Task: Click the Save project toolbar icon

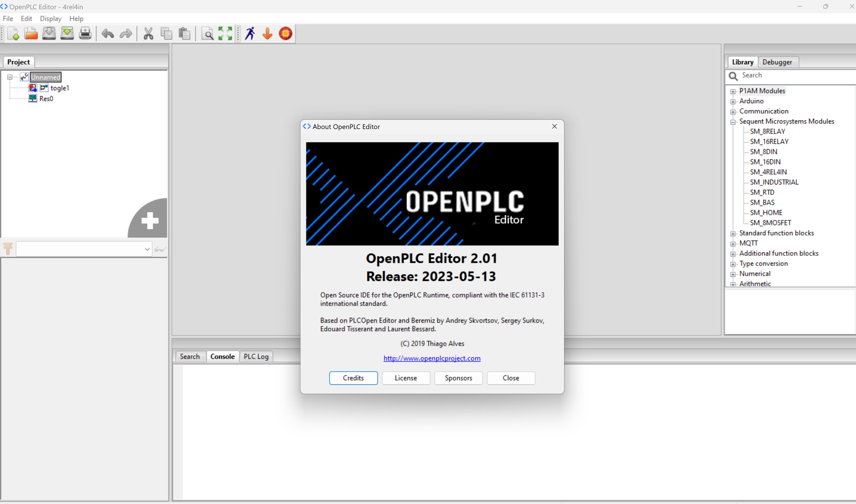Action: pyautogui.click(x=49, y=33)
